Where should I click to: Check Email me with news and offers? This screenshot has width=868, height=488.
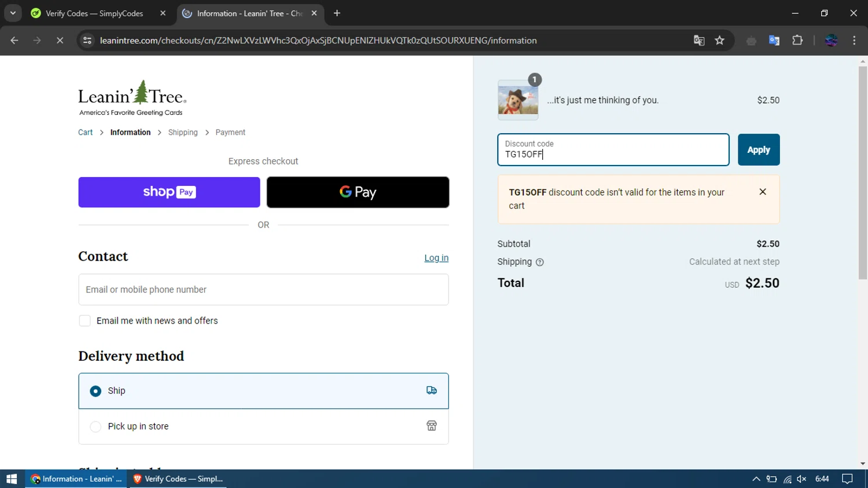click(85, 321)
